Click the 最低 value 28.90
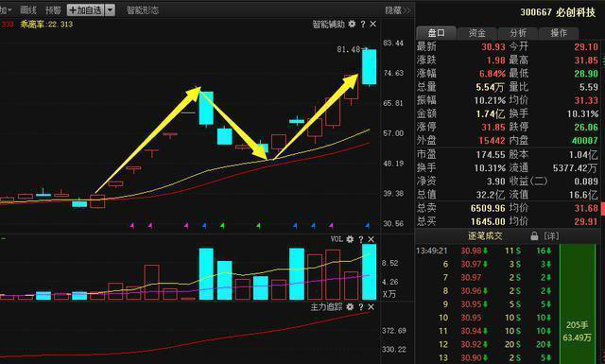Screen dimensions: 605x364 (586, 74)
